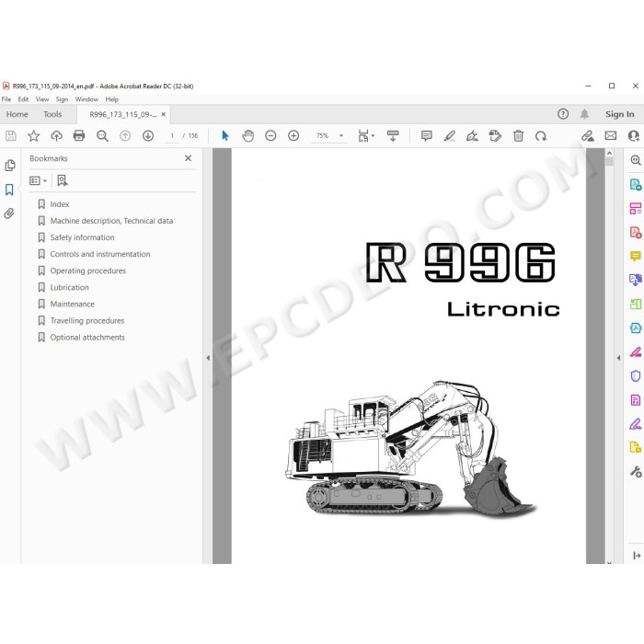Open Attachments paperclip panel

pos(9,213)
